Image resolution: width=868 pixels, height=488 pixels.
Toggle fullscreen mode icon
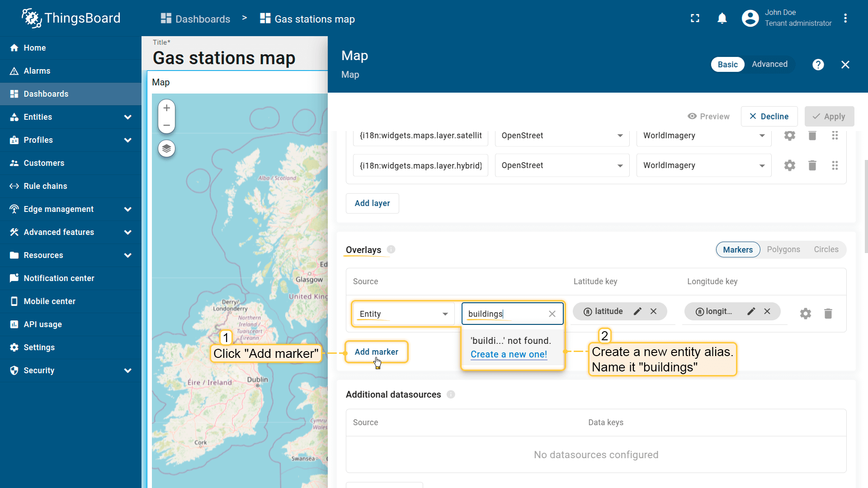click(695, 19)
